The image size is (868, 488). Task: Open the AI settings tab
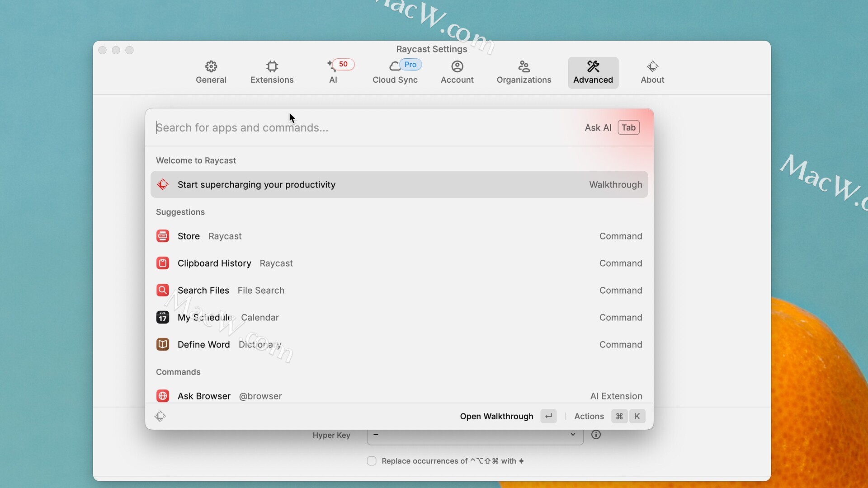(333, 72)
